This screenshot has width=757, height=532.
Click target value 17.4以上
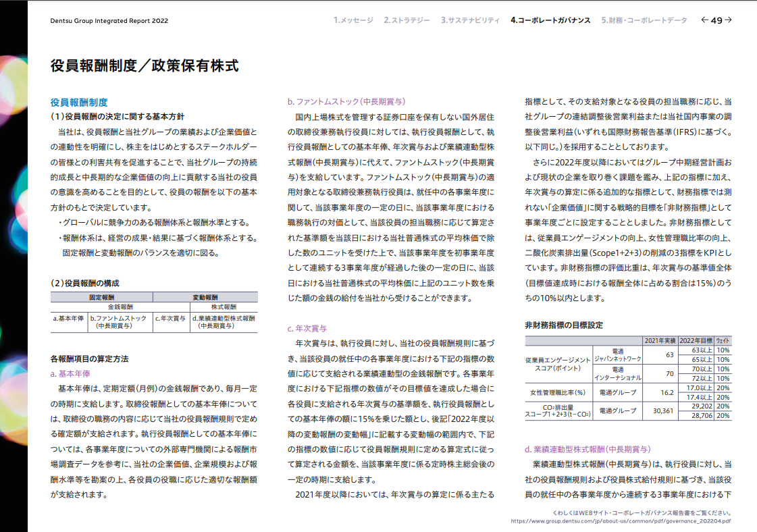click(700, 397)
